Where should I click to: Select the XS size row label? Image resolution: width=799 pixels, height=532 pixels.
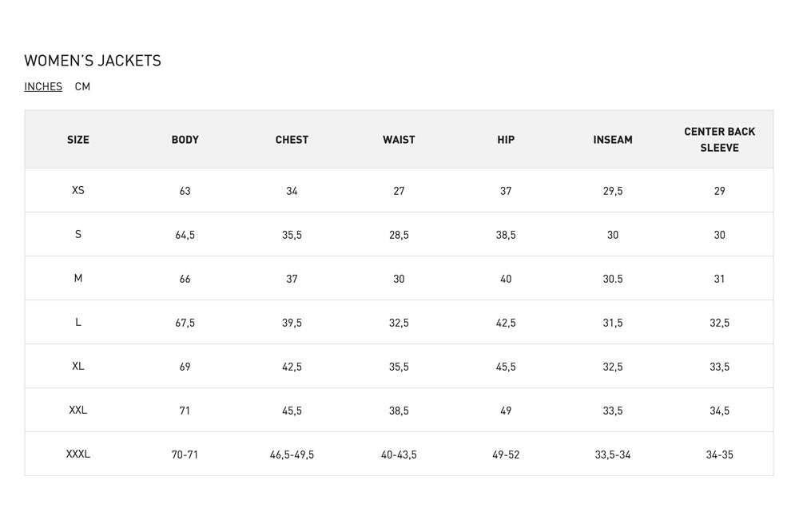pos(78,190)
